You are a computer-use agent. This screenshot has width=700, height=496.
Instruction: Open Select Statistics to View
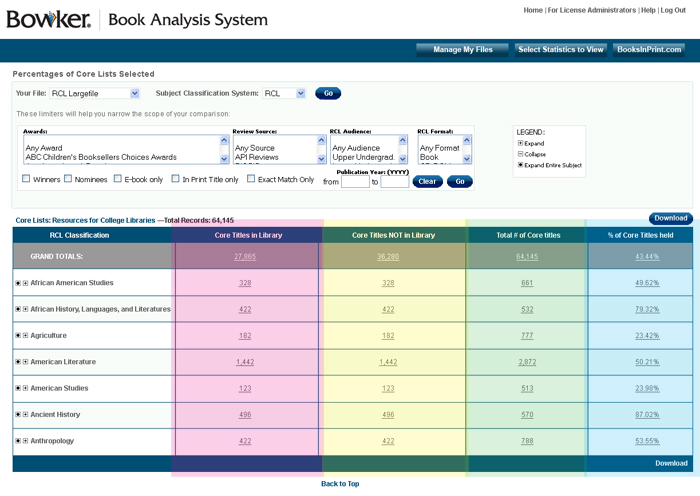[561, 50]
